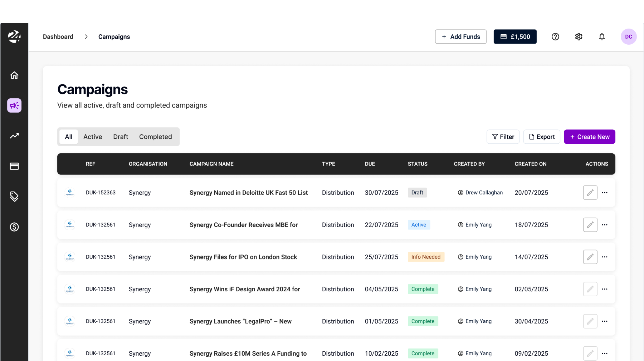Toggle the Active campaigns filter
The width and height of the screenshot is (644, 361).
point(93,137)
